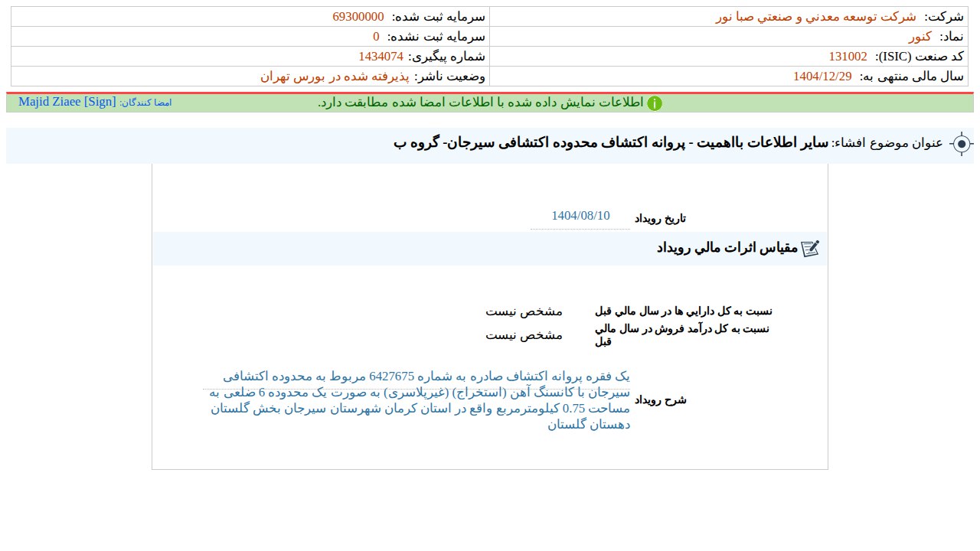Click the مشخص نیست value for total assets ratio

coord(524,311)
